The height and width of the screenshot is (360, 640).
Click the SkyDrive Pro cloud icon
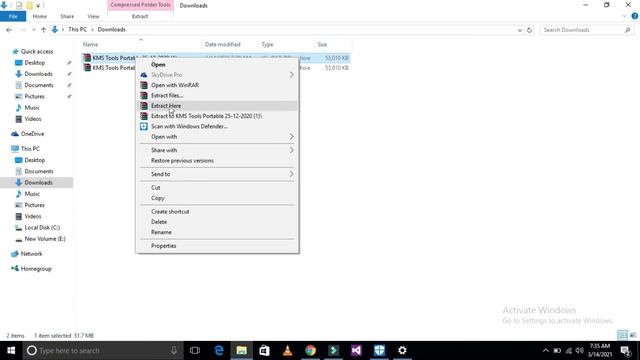[x=144, y=75]
